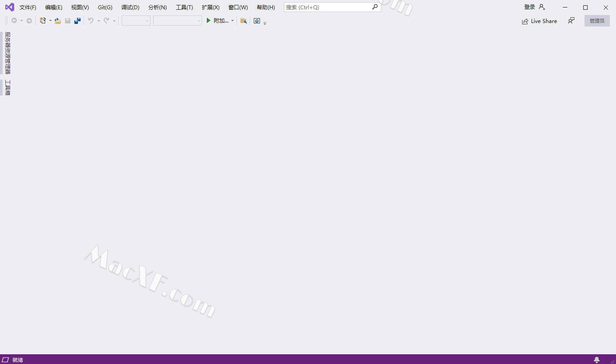Click the 登录 sign-in link
Image resolution: width=616 pixels, height=364 pixels.
[x=530, y=7]
